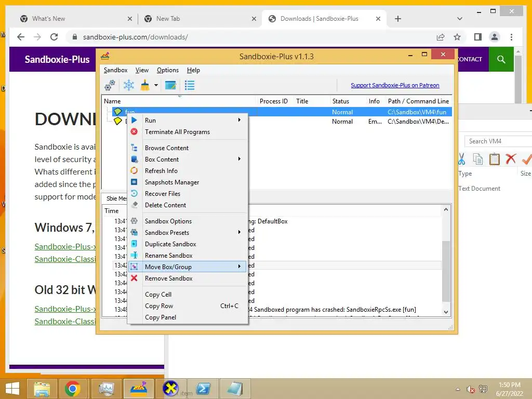Open the Options menu

point(168,70)
